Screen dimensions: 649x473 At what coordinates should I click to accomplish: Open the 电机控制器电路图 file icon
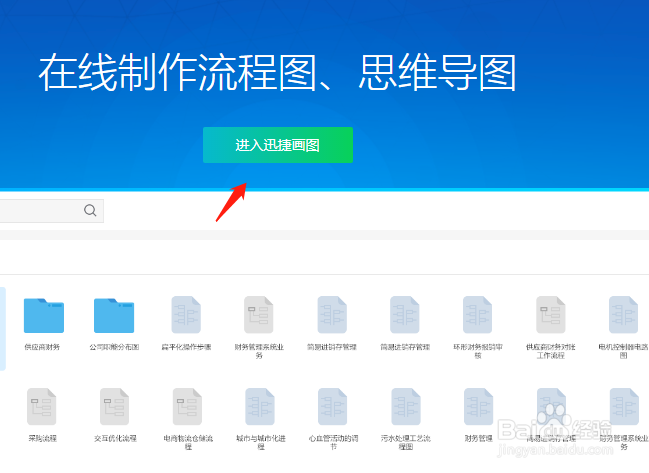click(x=623, y=315)
